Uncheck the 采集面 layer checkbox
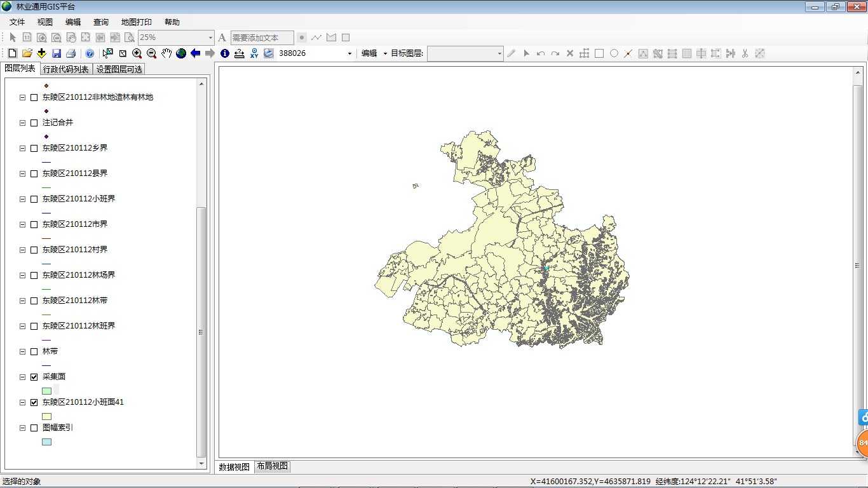Viewport: 868px width, 488px height. pos(34,377)
